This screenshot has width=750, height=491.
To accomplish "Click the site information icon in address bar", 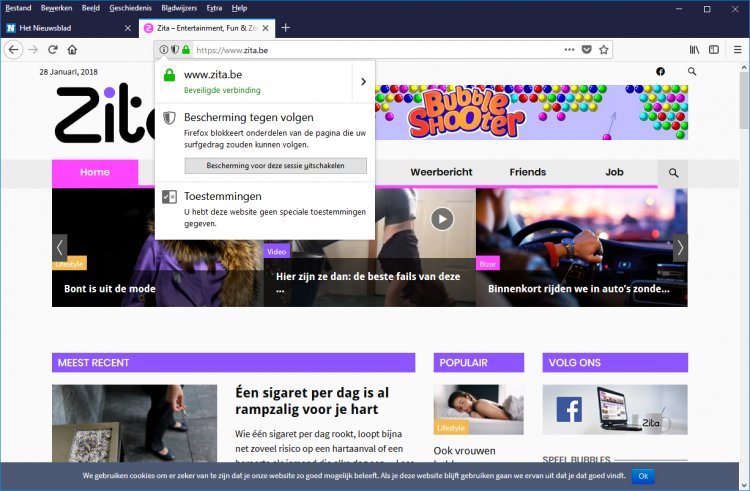I will click(164, 50).
